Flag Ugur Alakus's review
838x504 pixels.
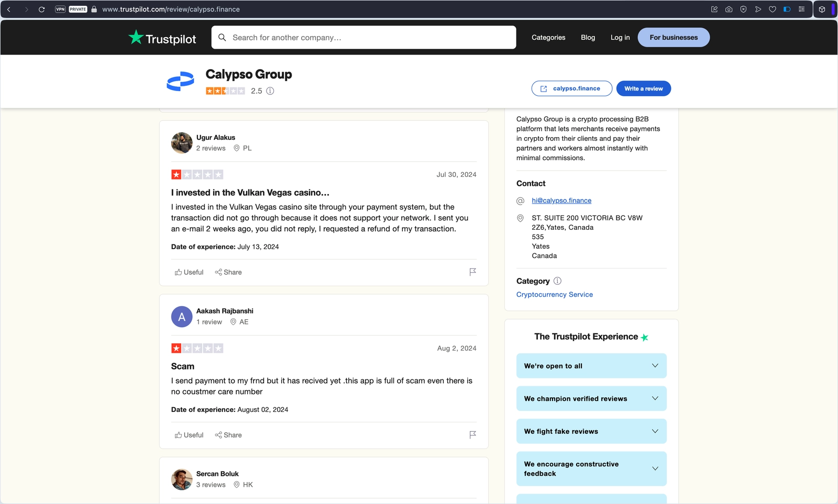pyautogui.click(x=472, y=272)
